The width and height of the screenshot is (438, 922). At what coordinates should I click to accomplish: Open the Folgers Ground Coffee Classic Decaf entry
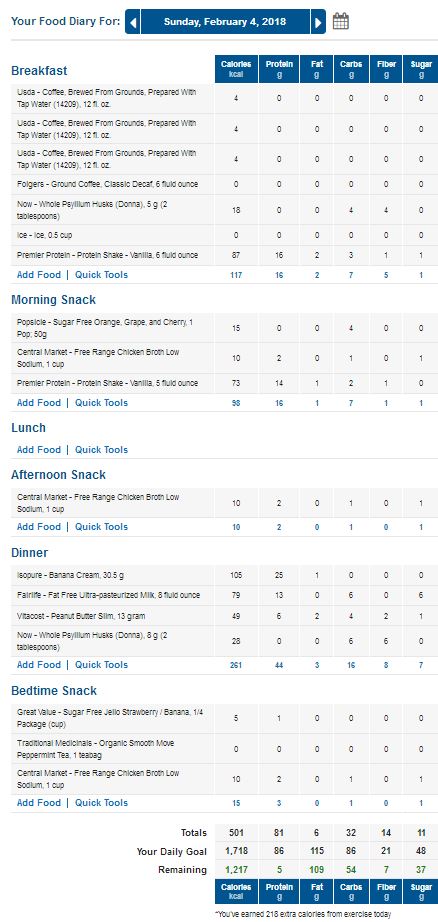108,185
